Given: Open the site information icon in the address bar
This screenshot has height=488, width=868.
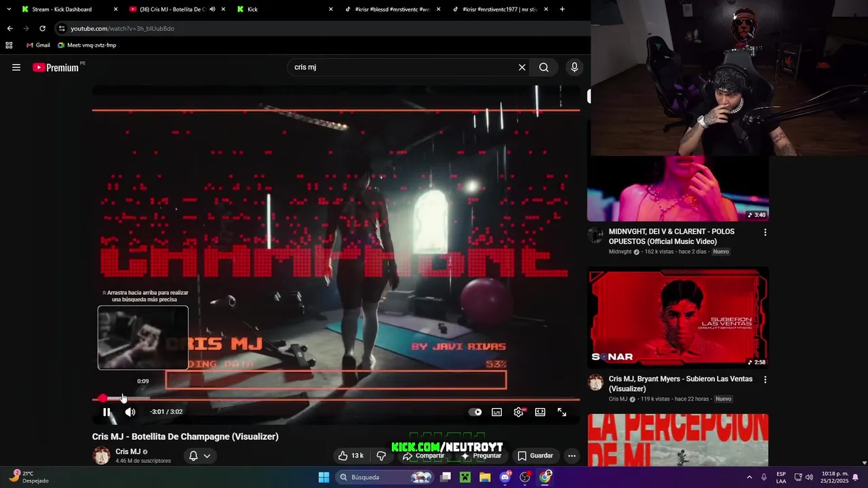Looking at the screenshot, I should [x=62, y=28].
